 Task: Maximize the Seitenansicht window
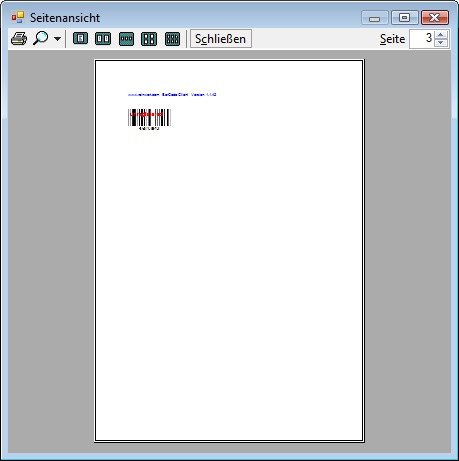[404, 18]
